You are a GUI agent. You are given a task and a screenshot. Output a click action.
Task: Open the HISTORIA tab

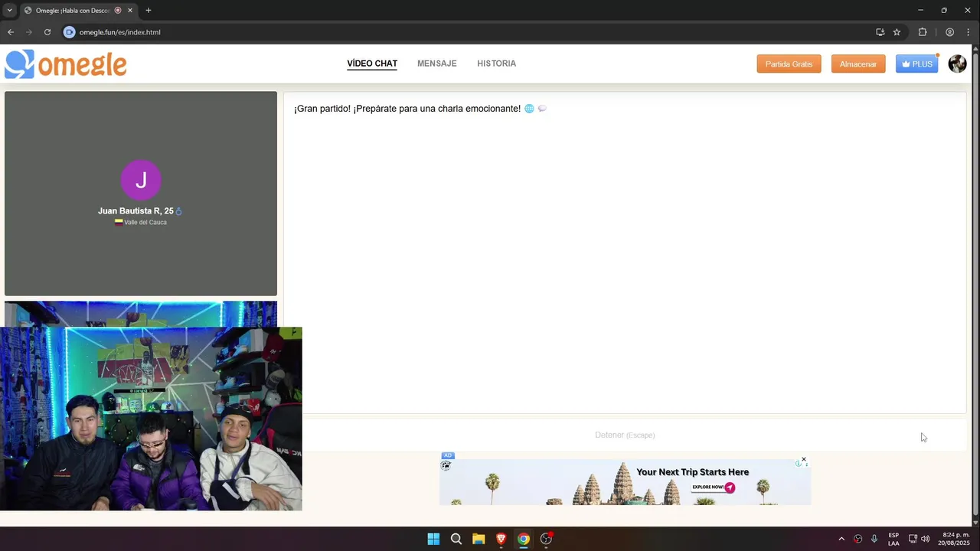point(496,64)
